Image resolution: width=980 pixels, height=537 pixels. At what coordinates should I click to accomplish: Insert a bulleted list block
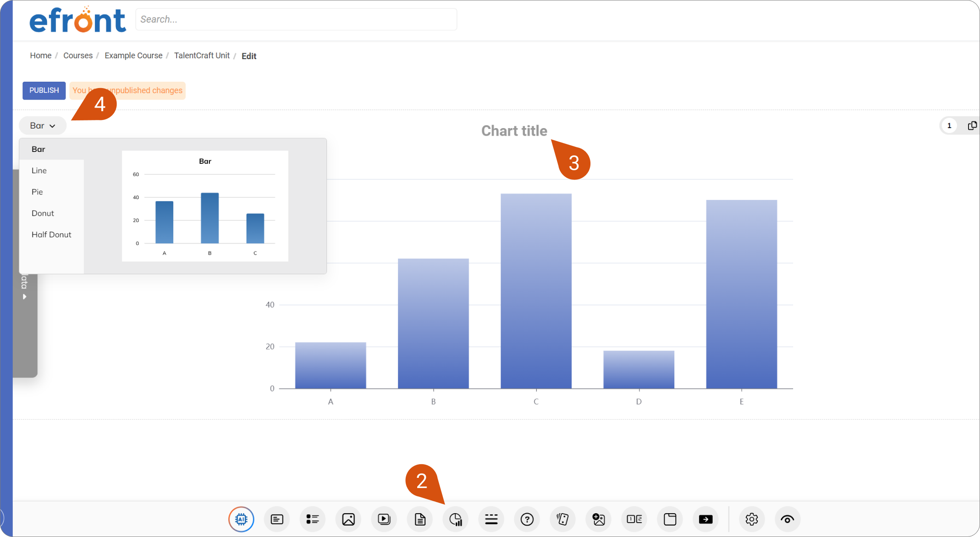[312, 519]
